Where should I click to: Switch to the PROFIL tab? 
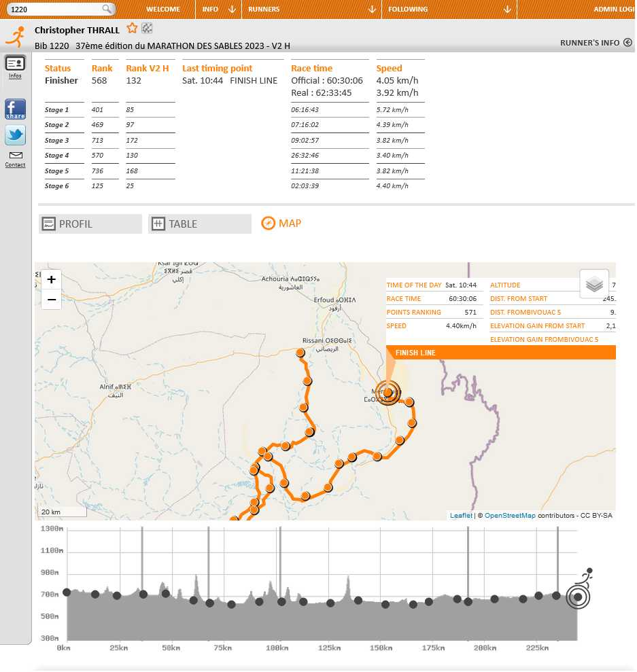pyautogui.click(x=90, y=224)
